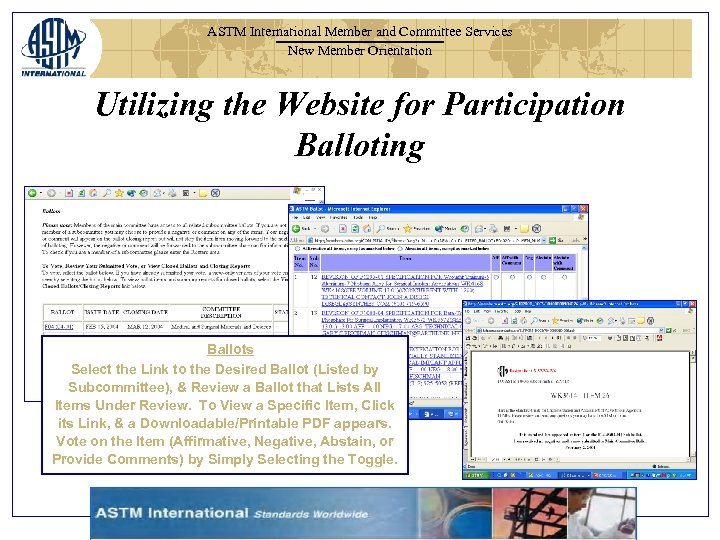The image size is (720, 540).
Task: Open Back history dropdown in ASTM Ballot window
Action: tap(315, 229)
